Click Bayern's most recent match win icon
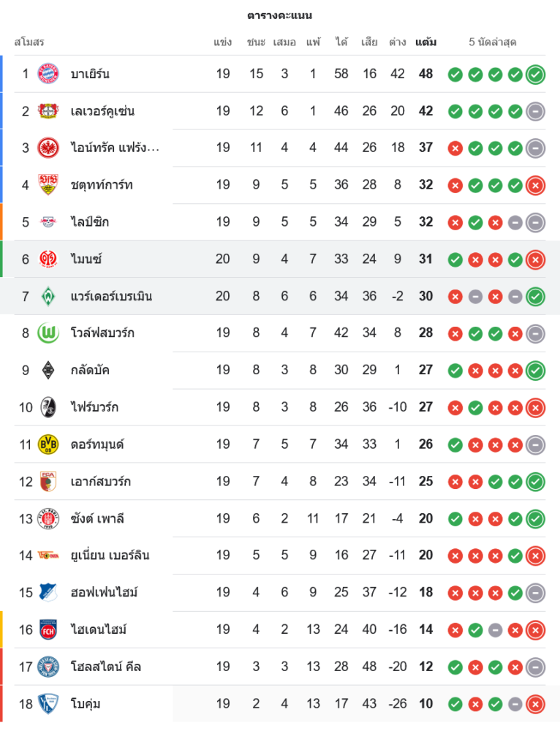This screenshot has height=731, width=560. pos(536,74)
